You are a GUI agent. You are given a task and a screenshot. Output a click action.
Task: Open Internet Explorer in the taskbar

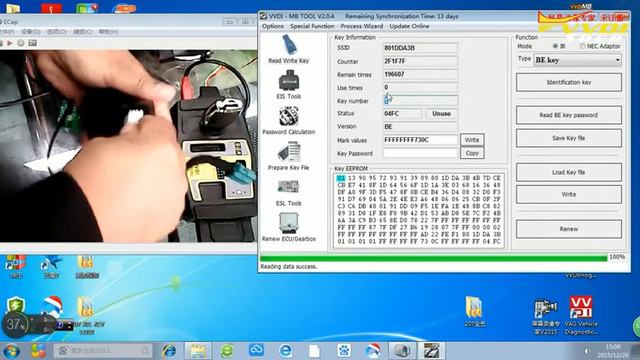point(169,351)
